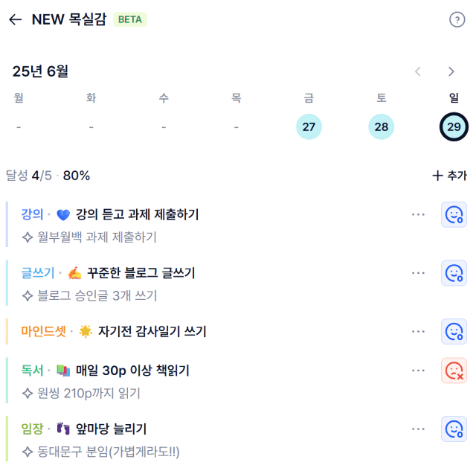Select Saturday the 28th in calendar
Image resolution: width=476 pixels, height=468 pixels.
(382, 126)
